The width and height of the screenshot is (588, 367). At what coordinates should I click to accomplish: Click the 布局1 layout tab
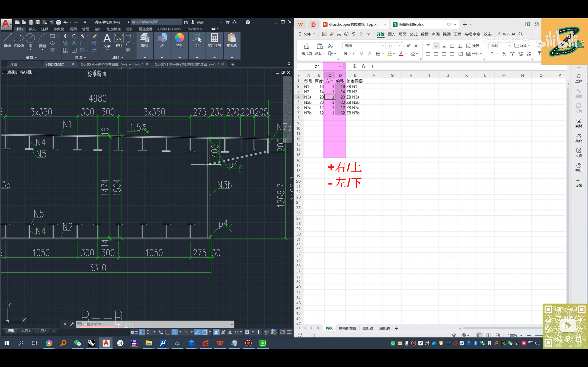click(x=25, y=331)
